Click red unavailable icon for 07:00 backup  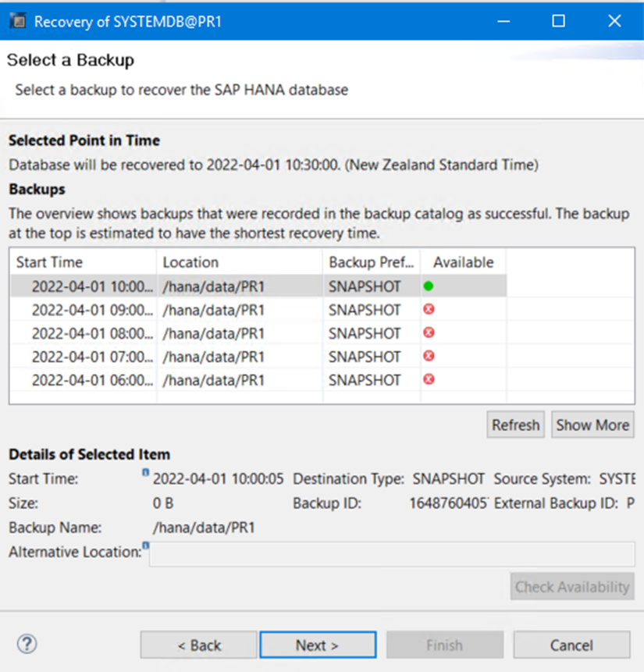click(429, 357)
